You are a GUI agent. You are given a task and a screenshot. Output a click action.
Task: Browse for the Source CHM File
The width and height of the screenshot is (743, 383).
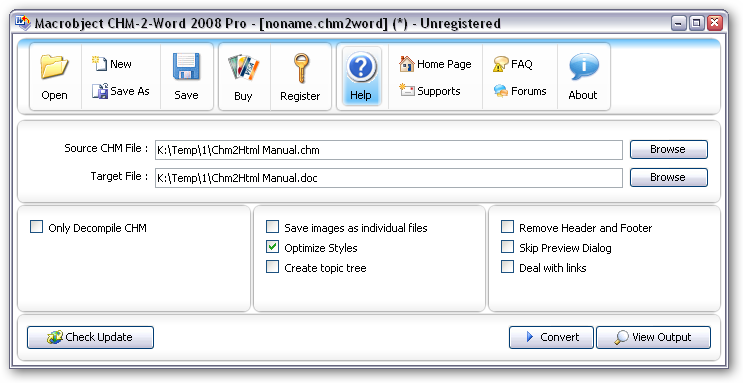pyautogui.click(x=669, y=149)
